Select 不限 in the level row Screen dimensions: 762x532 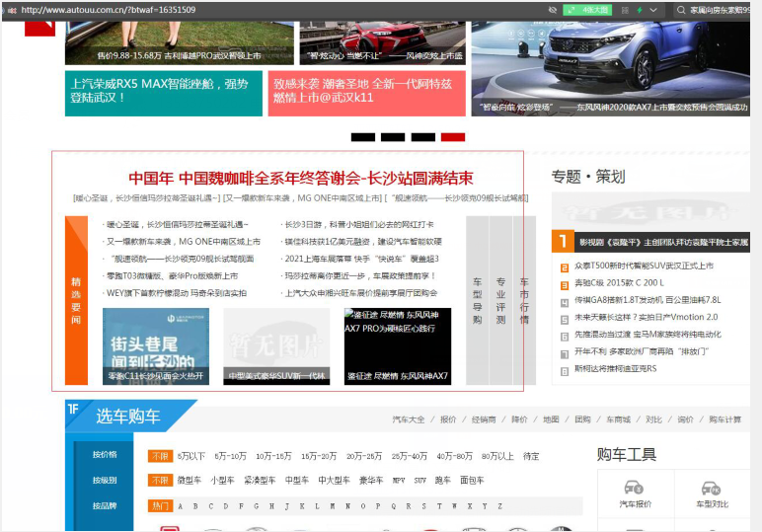point(160,481)
